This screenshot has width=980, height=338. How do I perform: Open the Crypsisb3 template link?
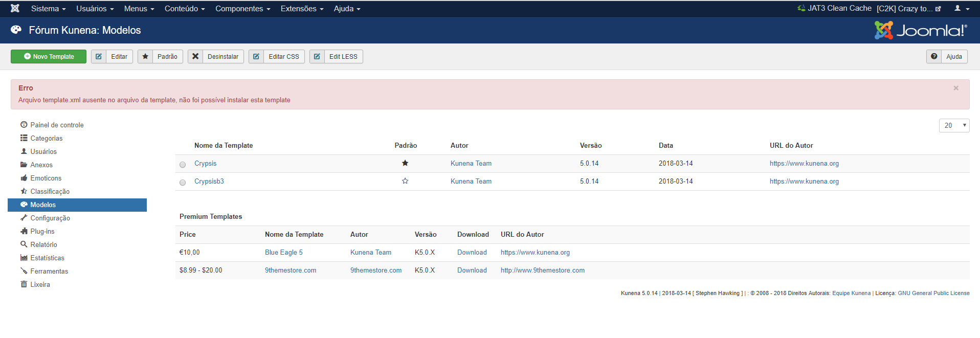pyautogui.click(x=209, y=182)
